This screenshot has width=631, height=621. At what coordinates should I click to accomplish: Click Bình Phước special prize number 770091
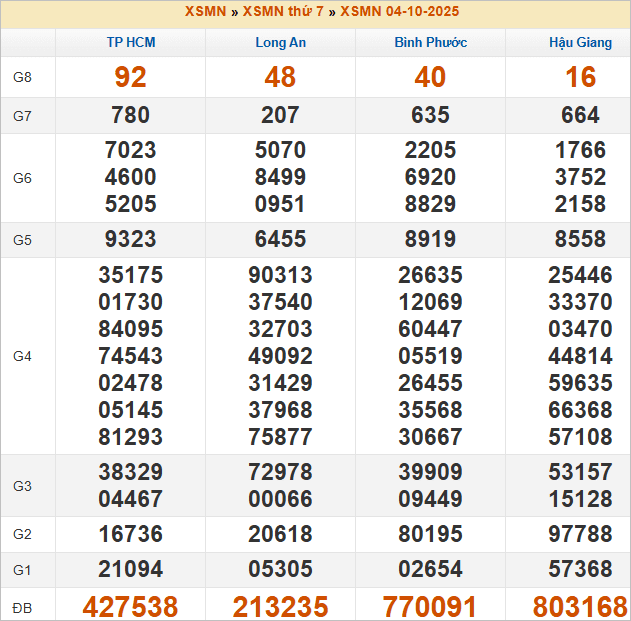pos(430,606)
